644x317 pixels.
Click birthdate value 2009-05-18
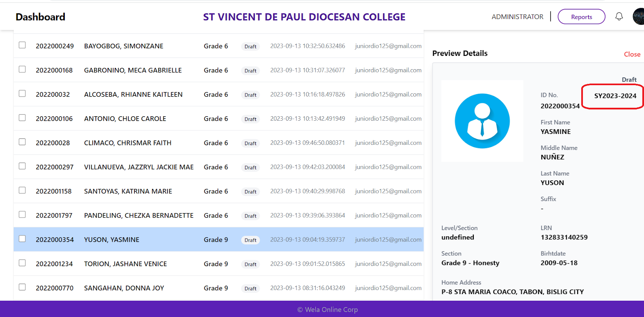point(559,263)
